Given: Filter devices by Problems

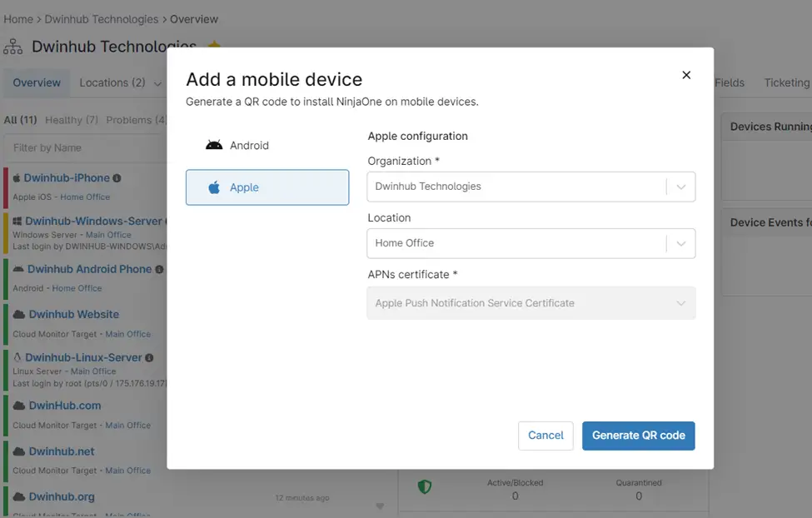Looking at the screenshot, I should tap(136, 120).
